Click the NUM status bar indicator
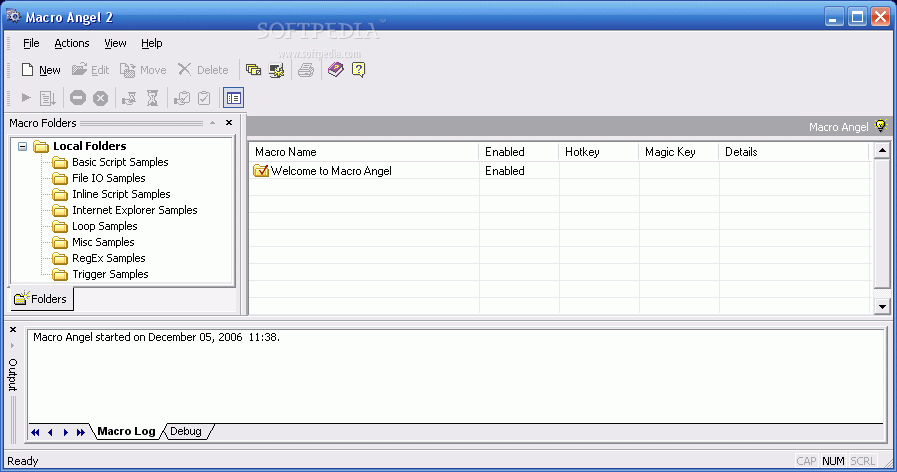Screen dimensions: 897x472 click(833, 461)
